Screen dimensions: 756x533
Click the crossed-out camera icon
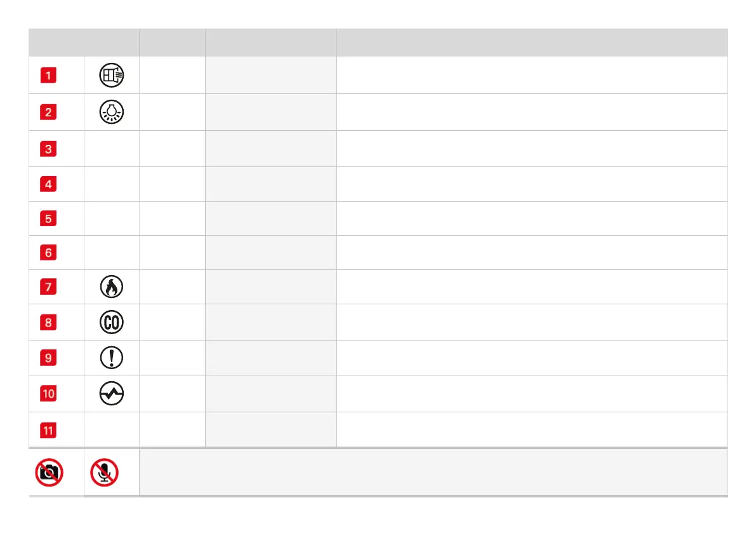click(49, 473)
